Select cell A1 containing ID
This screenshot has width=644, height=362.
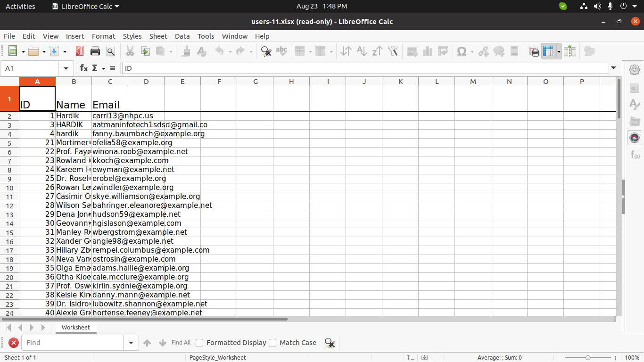pos(37,99)
